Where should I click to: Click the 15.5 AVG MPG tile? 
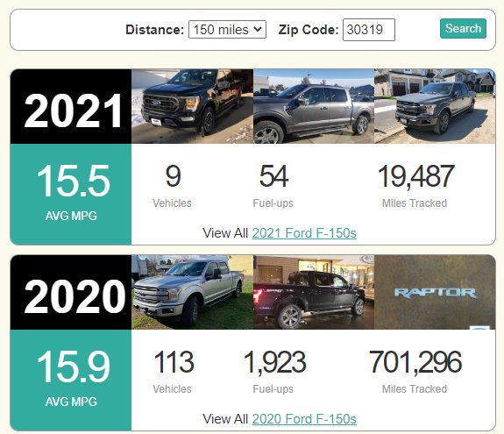pyautogui.click(x=71, y=194)
